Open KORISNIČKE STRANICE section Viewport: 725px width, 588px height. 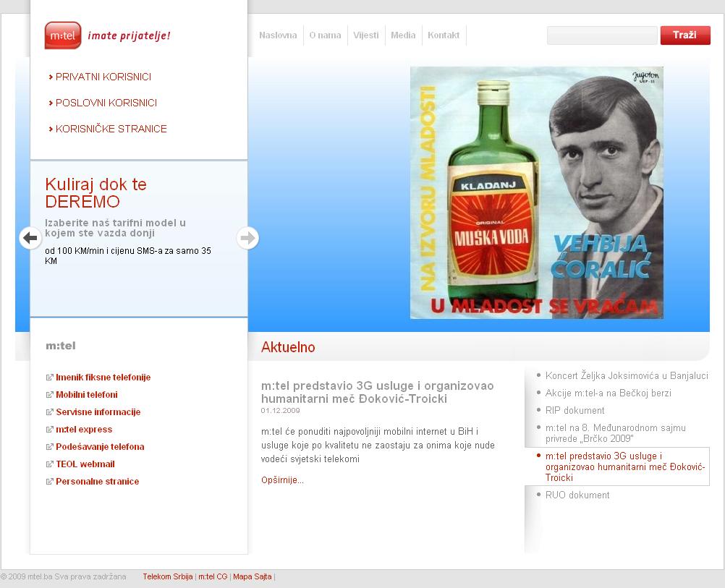(x=111, y=129)
